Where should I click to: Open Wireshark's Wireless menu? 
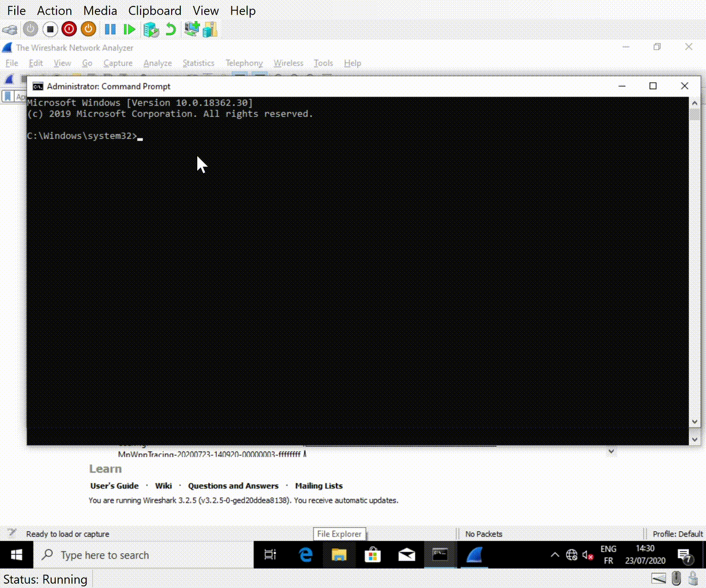click(288, 63)
